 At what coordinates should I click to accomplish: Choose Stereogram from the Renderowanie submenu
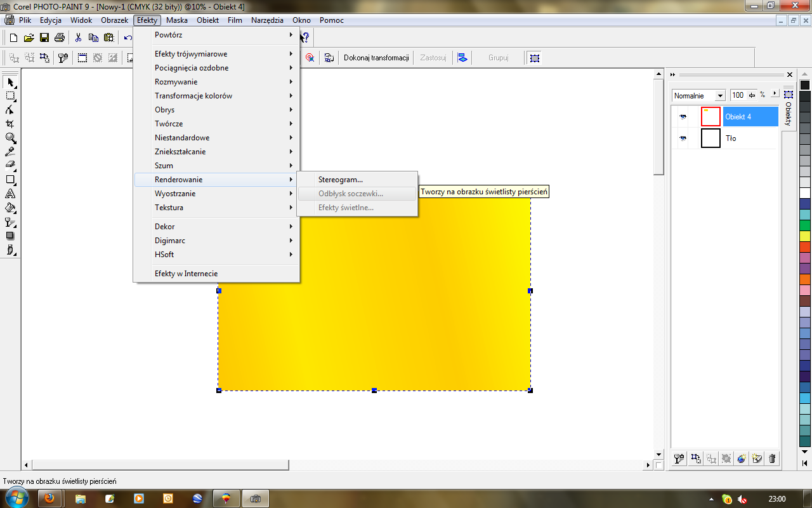point(341,180)
